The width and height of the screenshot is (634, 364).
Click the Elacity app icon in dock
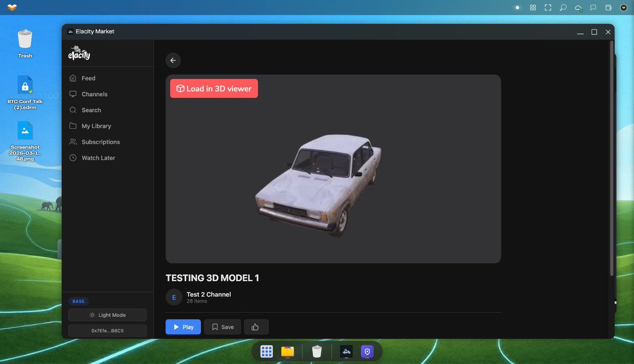(346, 351)
